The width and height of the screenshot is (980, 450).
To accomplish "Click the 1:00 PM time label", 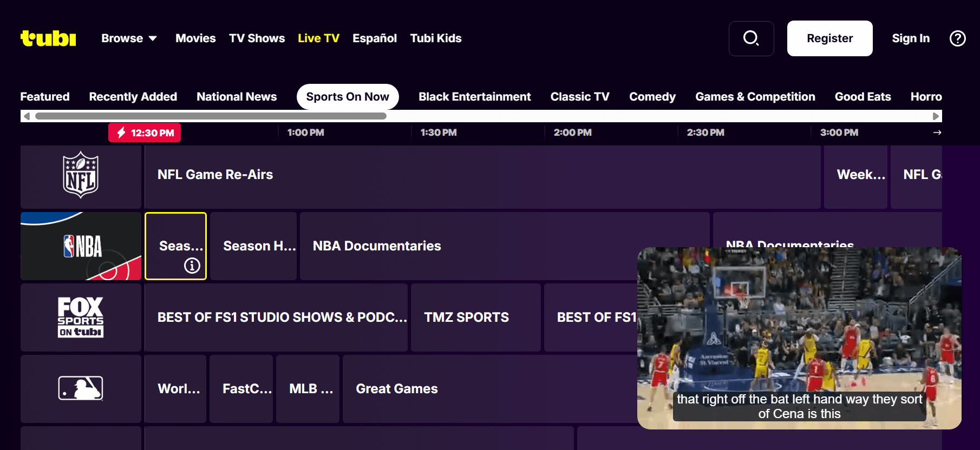I will point(306,133).
